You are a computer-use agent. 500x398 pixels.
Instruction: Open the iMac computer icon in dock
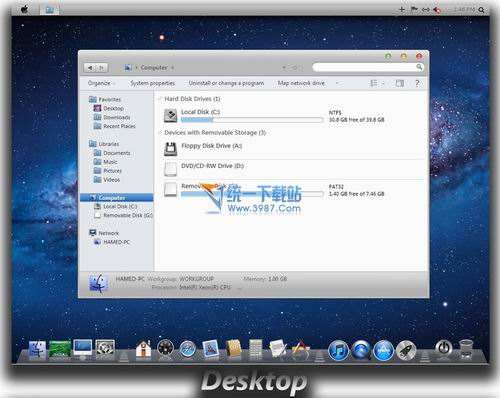pyautogui.click(x=82, y=349)
